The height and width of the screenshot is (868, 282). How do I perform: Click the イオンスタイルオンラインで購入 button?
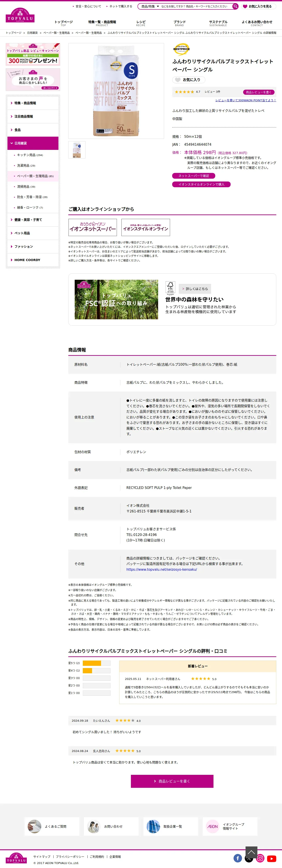click(201, 184)
